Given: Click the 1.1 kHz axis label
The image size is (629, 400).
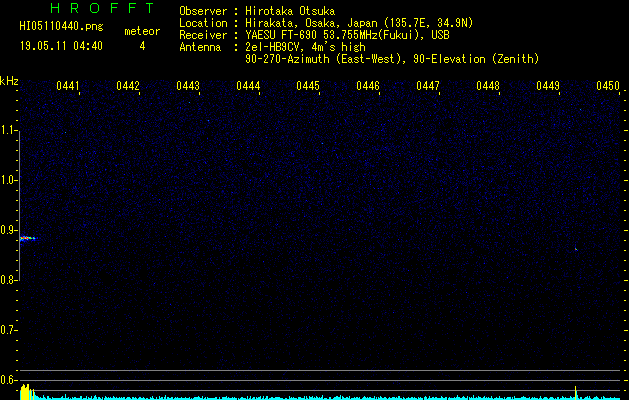Looking at the screenshot, I should (x=8, y=130).
